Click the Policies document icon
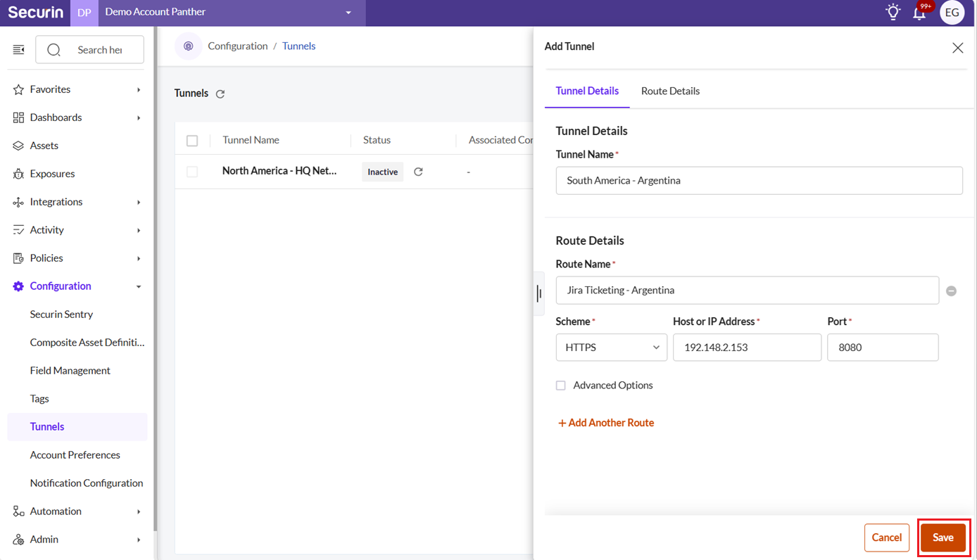The image size is (977, 560). (18, 258)
